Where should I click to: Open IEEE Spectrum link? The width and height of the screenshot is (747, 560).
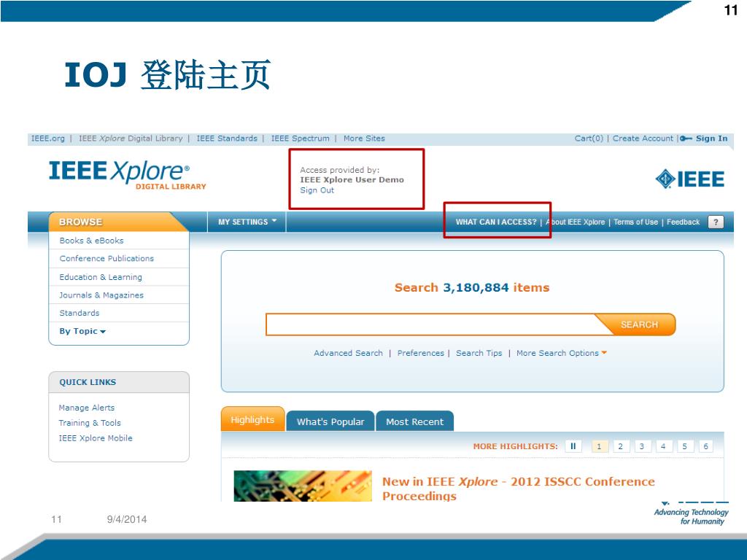coord(300,139)
